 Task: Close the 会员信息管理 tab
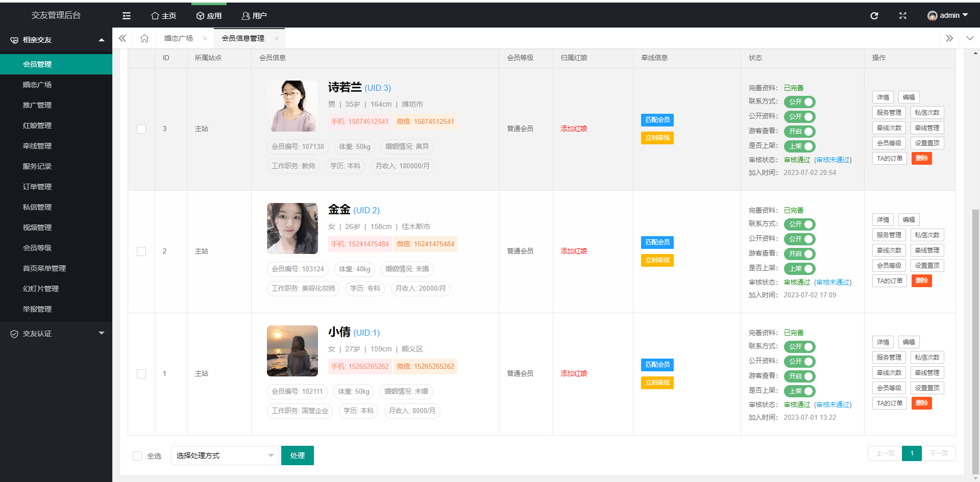[277, 38]
